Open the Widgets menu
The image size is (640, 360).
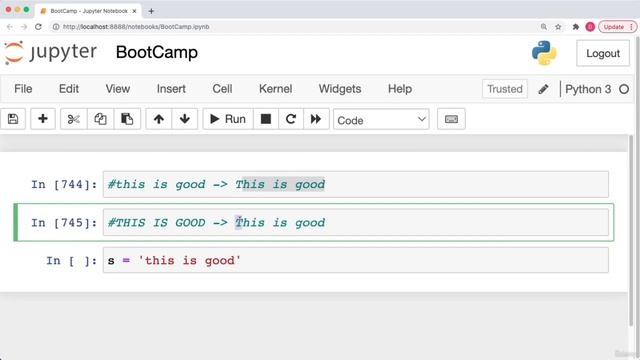[340, 89]
